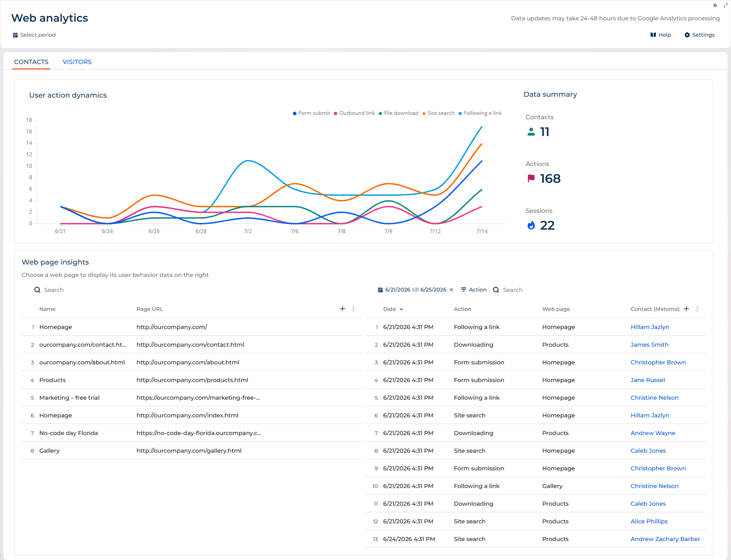The height and width of the screenshot is (560, 731).
Task: Open the Settings button
Action: [700, 35]
